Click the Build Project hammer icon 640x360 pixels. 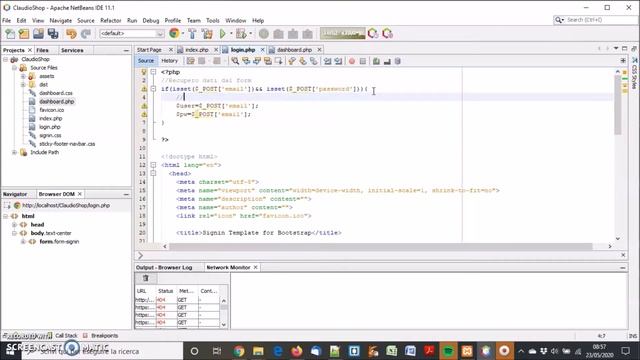(x=192, y=33)
